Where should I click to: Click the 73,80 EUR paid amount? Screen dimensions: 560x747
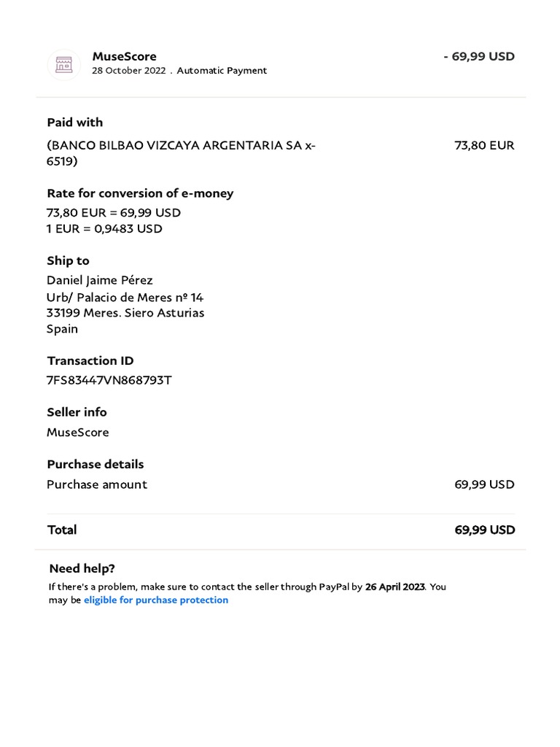click(484, 145)
